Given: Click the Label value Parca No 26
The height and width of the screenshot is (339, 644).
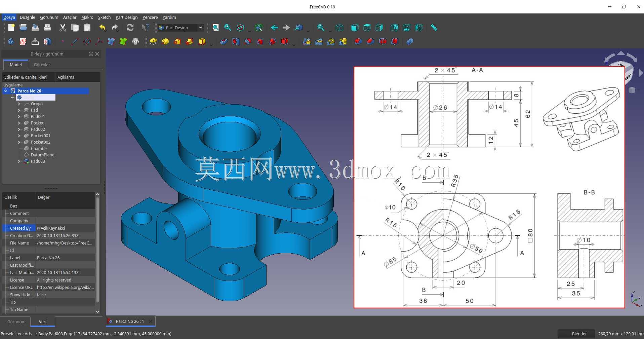Looking at the screenshot, I should [x=65, y=258].
